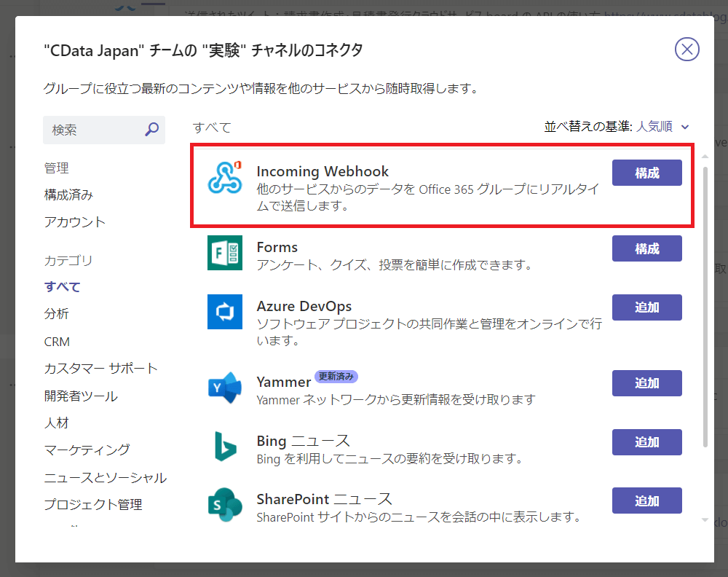Close the connectors dialog

(x=687, y=50)
